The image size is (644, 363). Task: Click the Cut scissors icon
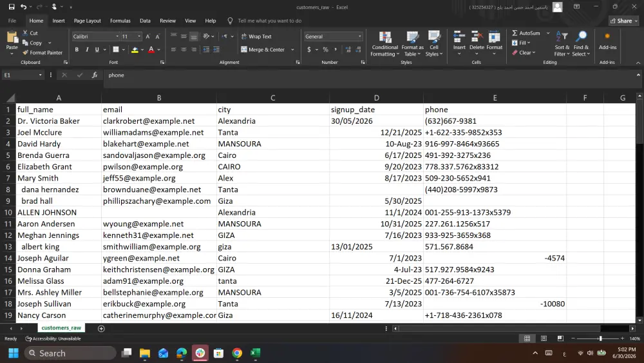pos(26,33)
